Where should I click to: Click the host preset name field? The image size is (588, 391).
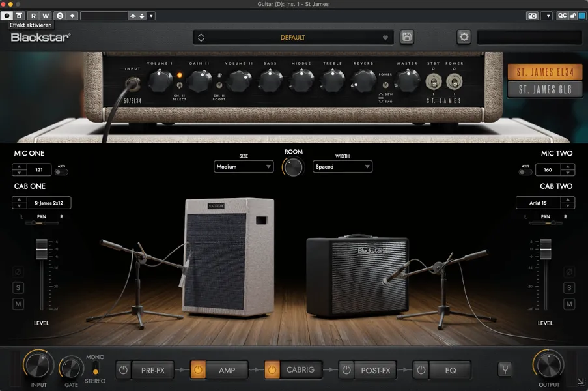(104, 16)
